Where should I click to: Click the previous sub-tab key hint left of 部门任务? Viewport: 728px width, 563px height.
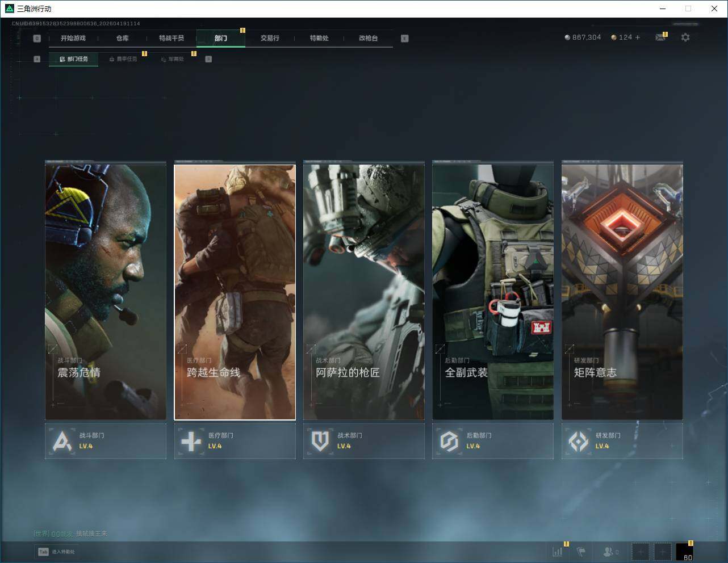37,59
